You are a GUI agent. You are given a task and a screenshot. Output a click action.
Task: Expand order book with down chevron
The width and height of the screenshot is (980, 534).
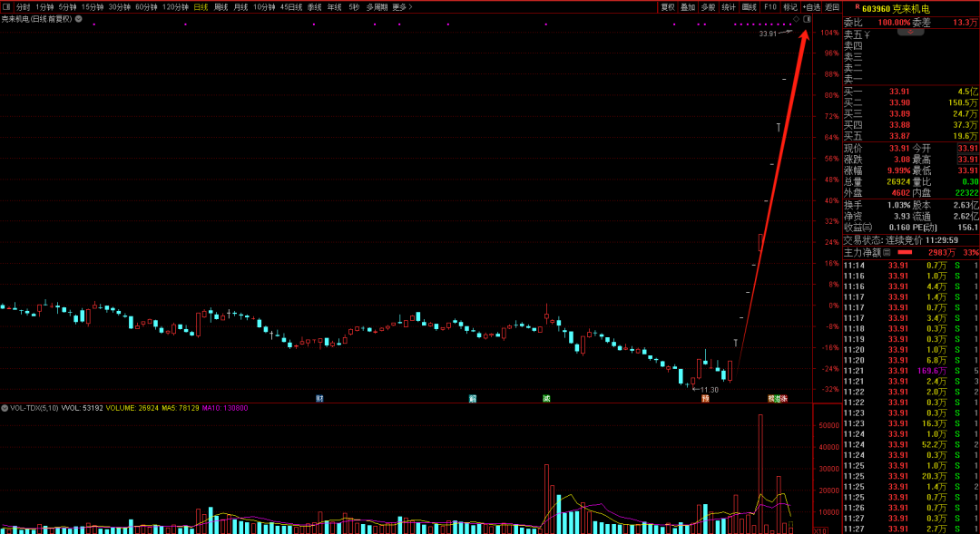click(911, 31)
